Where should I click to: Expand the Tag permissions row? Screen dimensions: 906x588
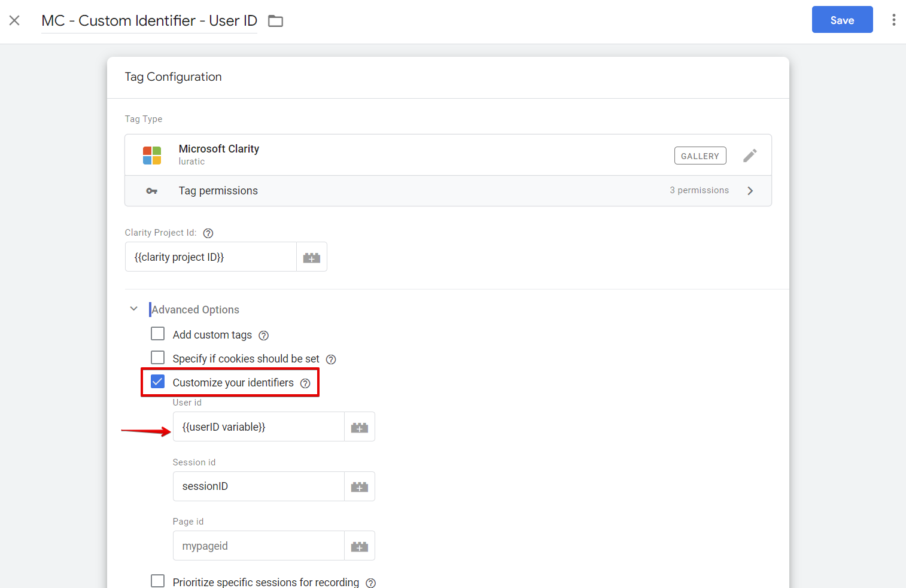tap(750, 190)
